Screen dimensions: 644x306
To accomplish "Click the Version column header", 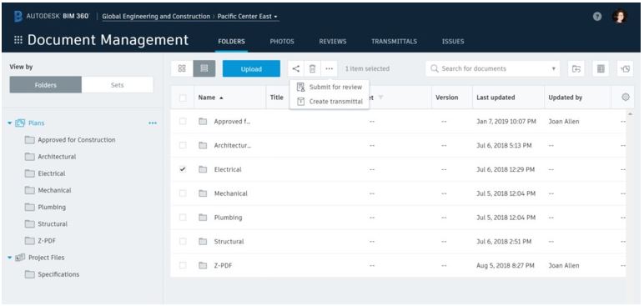I will [x=447, y=98].
